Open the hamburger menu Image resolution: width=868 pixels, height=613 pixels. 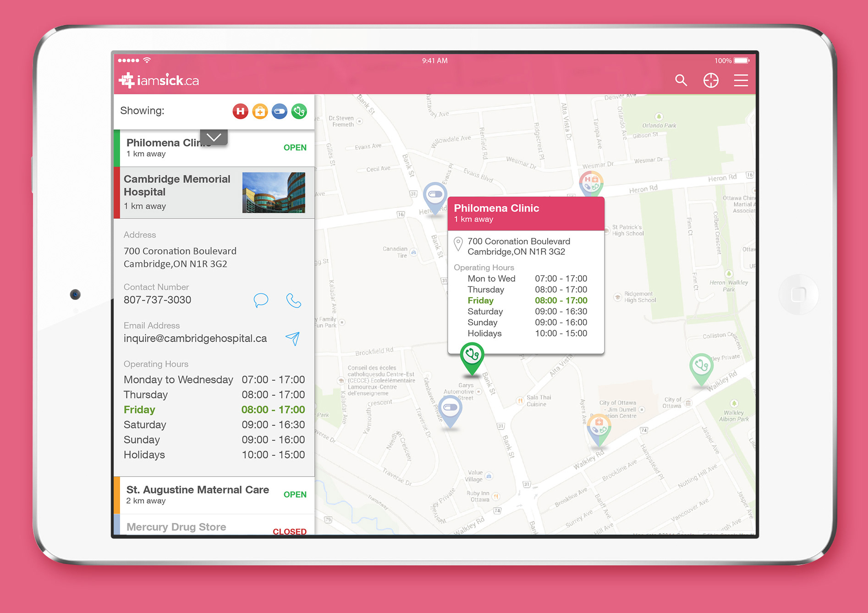(741, 80)
